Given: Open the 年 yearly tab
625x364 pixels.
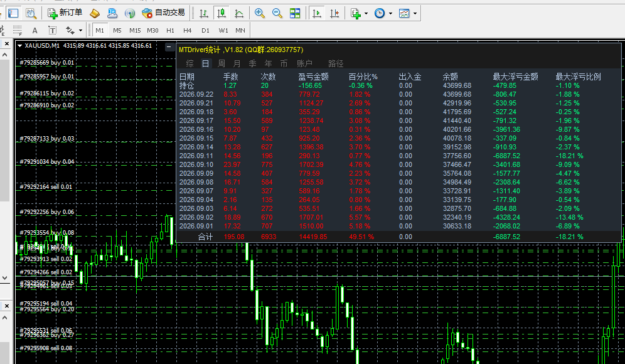Looking at the screenshot, I should (268, 63).
